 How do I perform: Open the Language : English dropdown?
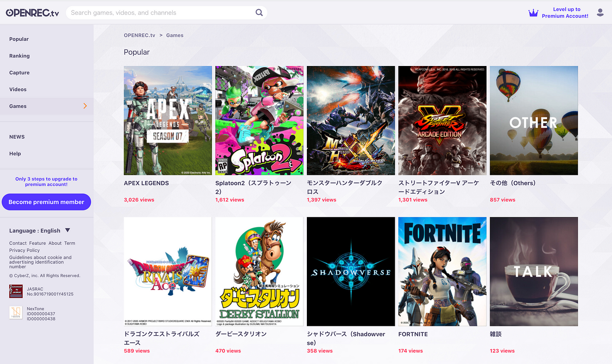[40, 231]
